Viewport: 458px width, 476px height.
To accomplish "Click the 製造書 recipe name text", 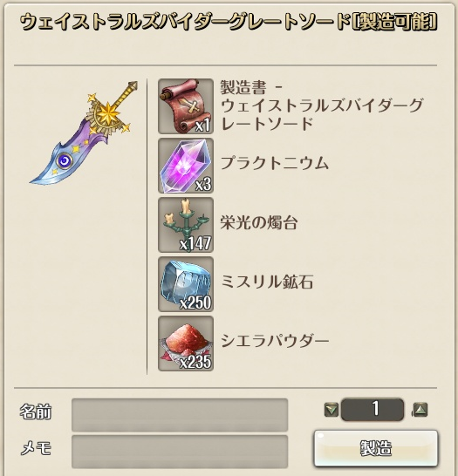I will tap(322, 105).
